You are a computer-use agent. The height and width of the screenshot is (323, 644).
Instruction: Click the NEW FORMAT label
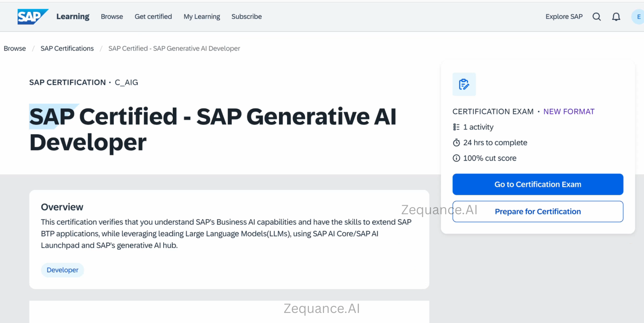[569, 111]
